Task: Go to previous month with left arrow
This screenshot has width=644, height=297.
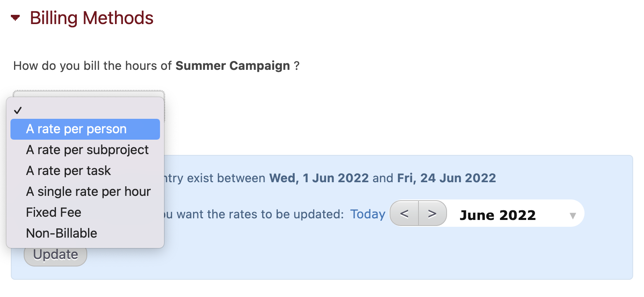Action: pyautogui.click(x=404, y=214)
